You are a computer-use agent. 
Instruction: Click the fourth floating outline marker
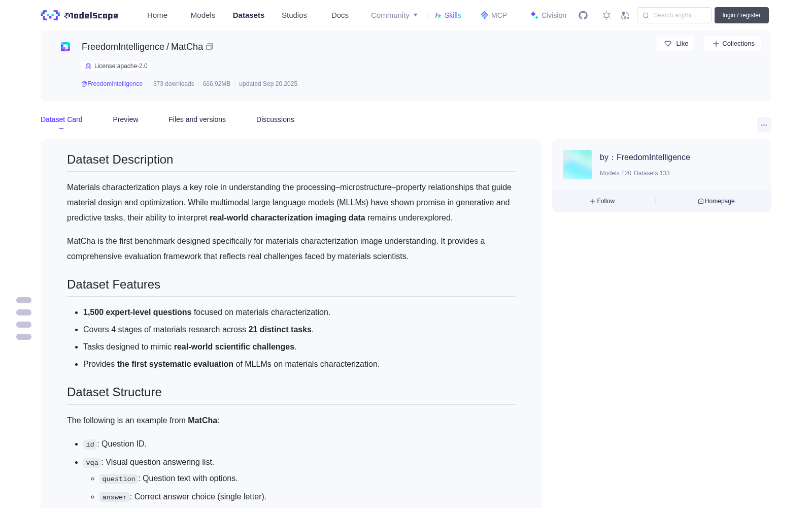click(24, 337)
